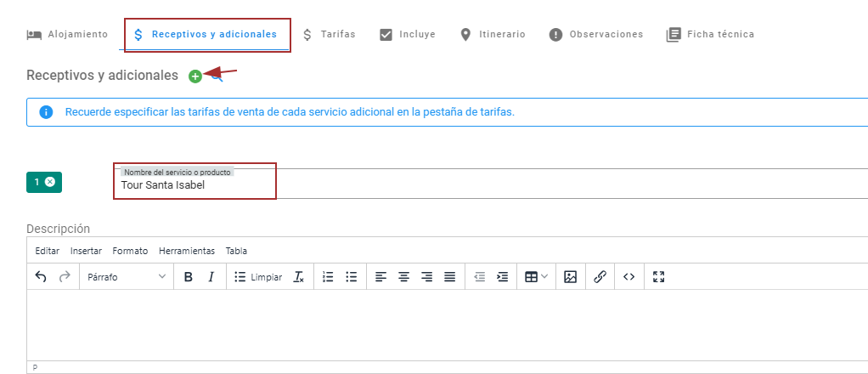Click the green add service plus icon
868x374 pixels.
(x=195, y=76)
